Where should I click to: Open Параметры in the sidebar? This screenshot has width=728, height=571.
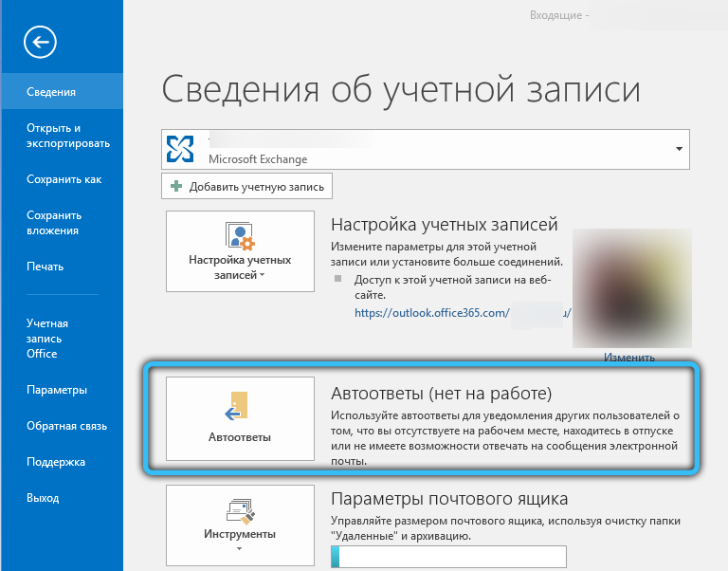pyautogui.click(x=57, y=390)
